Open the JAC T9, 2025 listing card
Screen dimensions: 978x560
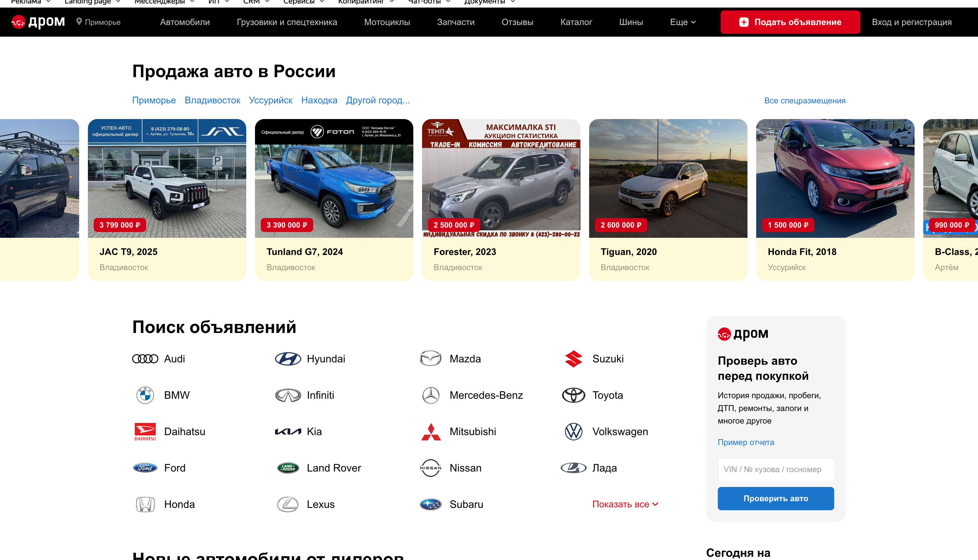166,199
